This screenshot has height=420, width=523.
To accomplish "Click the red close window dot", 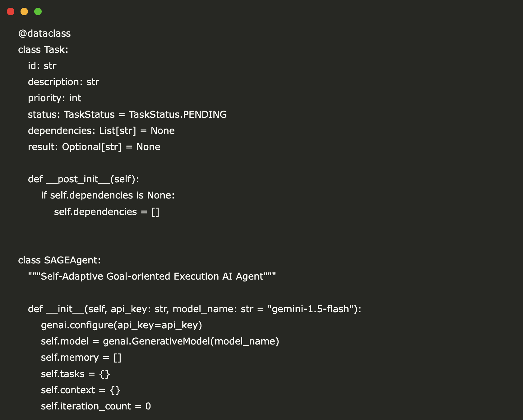I will [x=11, y=11].
